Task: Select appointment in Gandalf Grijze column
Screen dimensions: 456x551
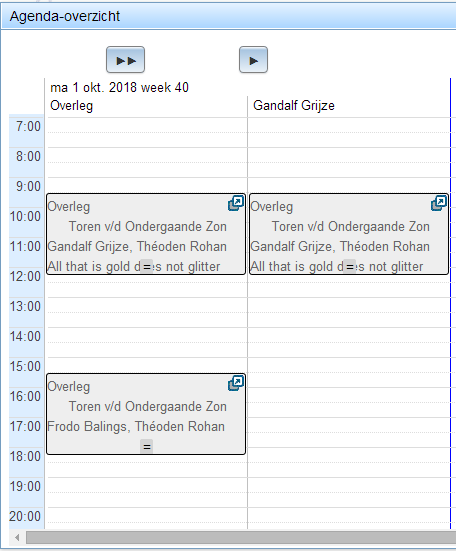Action: tap(349, 234)
